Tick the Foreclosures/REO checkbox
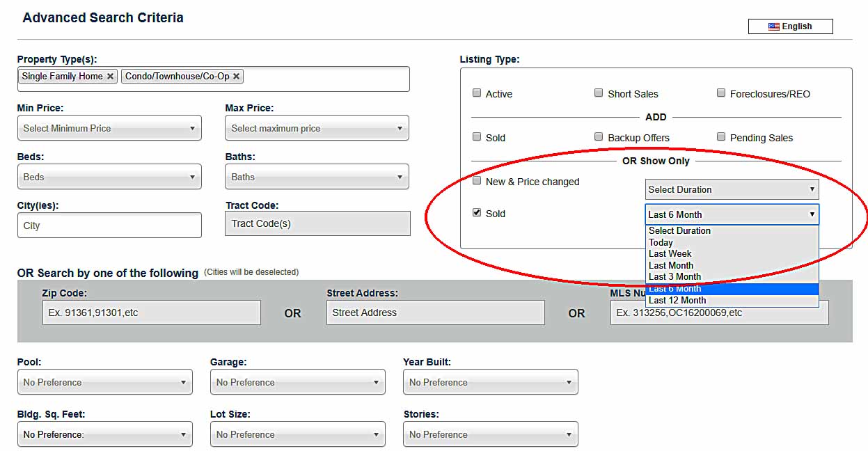The width and height of the screenshot is (868, 451). pyautogui.click(x=721, y=93)
